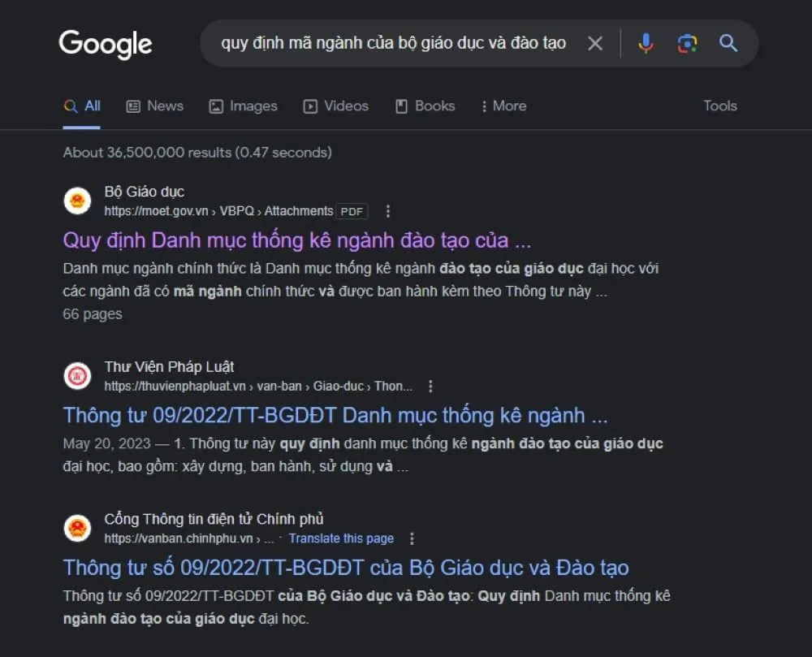The width and height of the screenshot is (812, 657).
Task: Click 'About 36,500,000 results' stats text
Action: 197,152
